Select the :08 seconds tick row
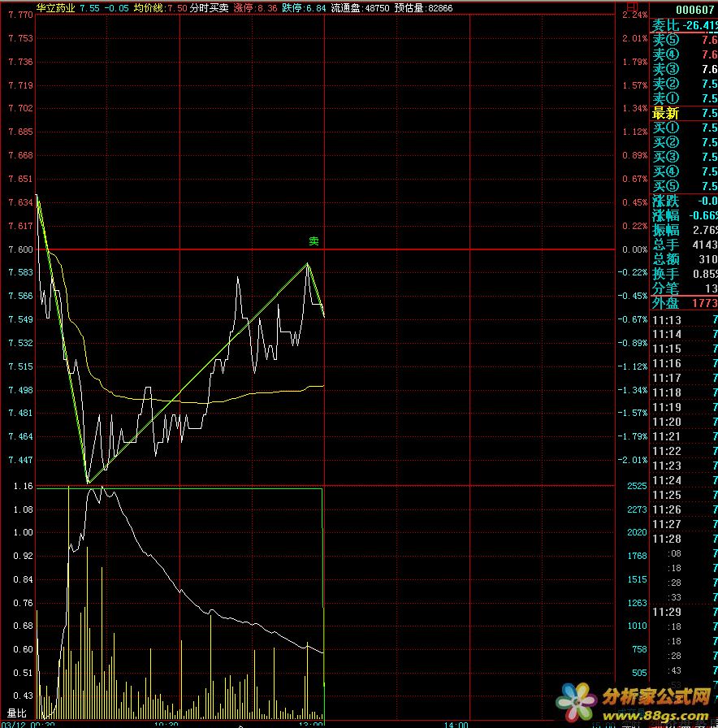718x728 pixels. point(684,554)
